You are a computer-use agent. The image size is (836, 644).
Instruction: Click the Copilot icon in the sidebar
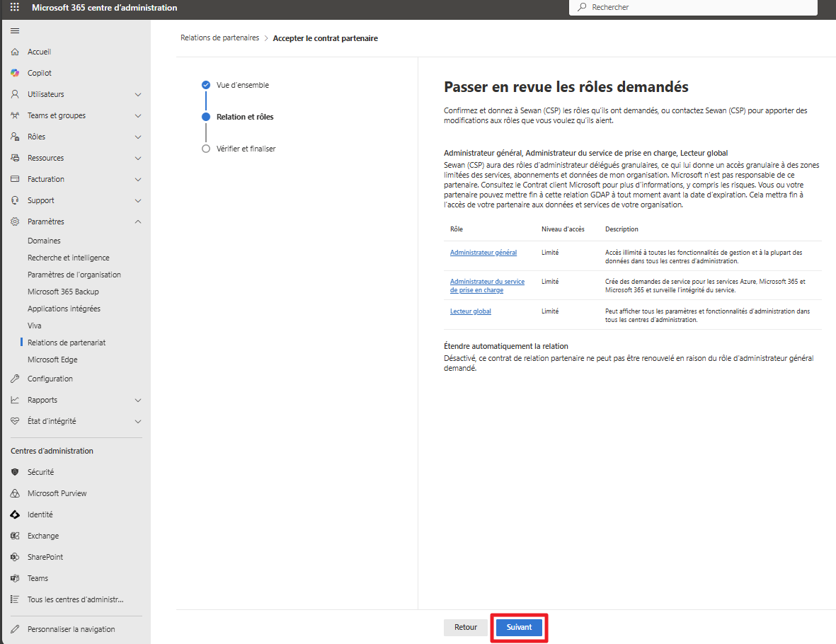15,73
